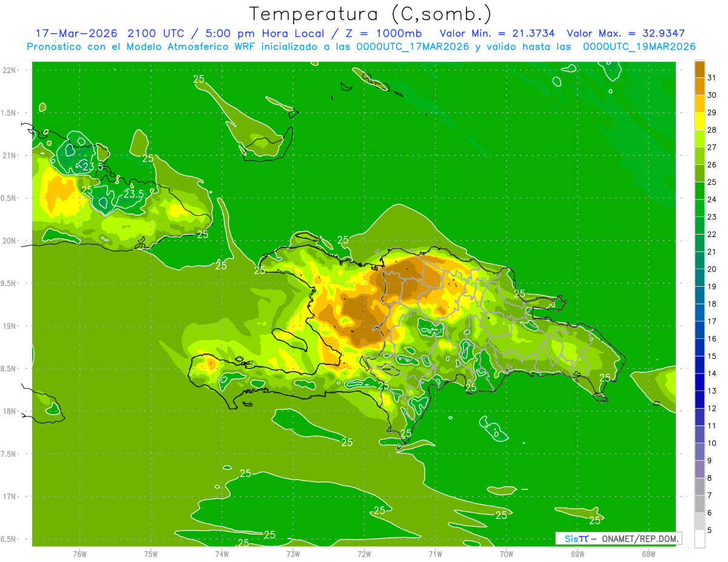Click the light gray legend band between 5 and 6

click(699, 521)
